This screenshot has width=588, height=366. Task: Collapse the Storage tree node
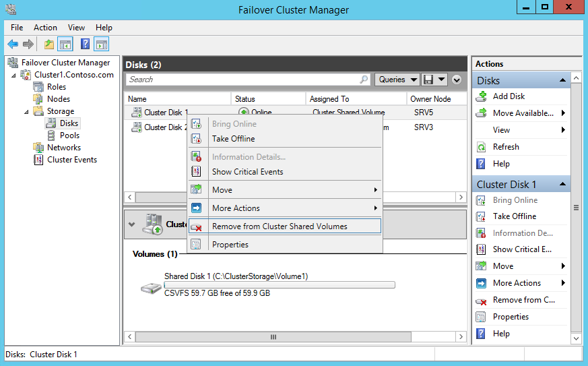[x=28, y=111]
